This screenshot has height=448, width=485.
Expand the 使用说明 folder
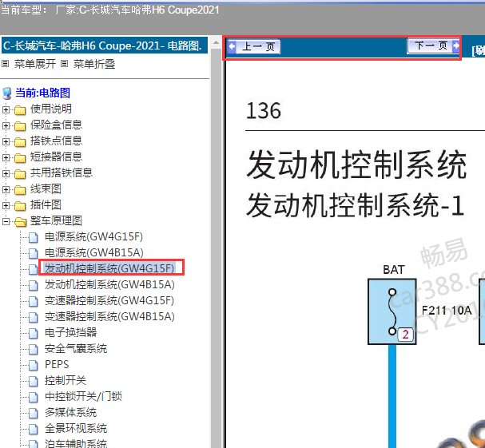tap(6, 109)
